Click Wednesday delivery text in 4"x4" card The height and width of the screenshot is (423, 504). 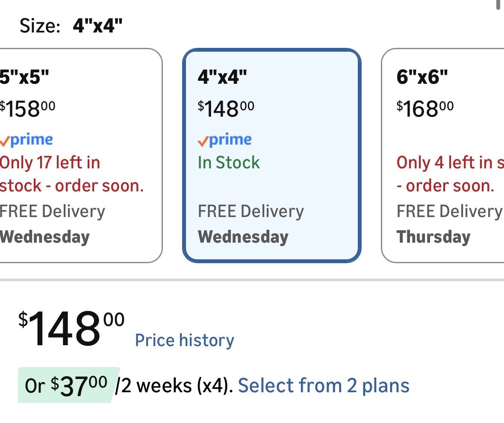(x=243, y=237)
